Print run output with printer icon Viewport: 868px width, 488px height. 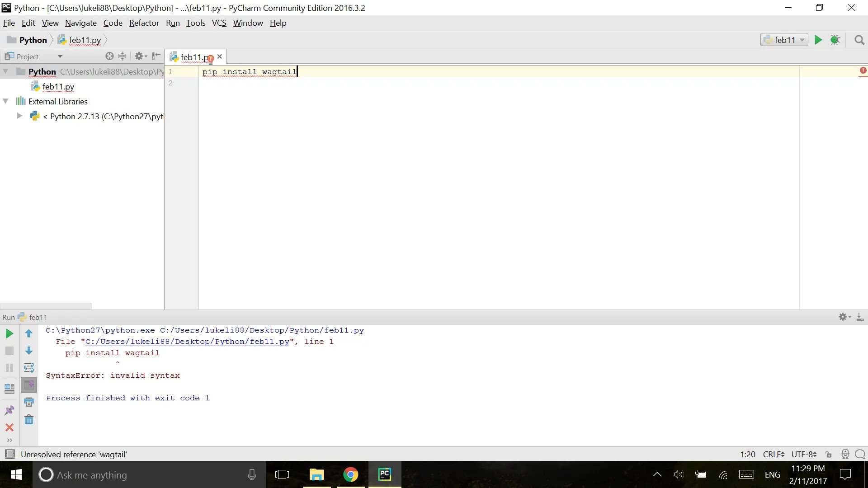coord(29,402)
